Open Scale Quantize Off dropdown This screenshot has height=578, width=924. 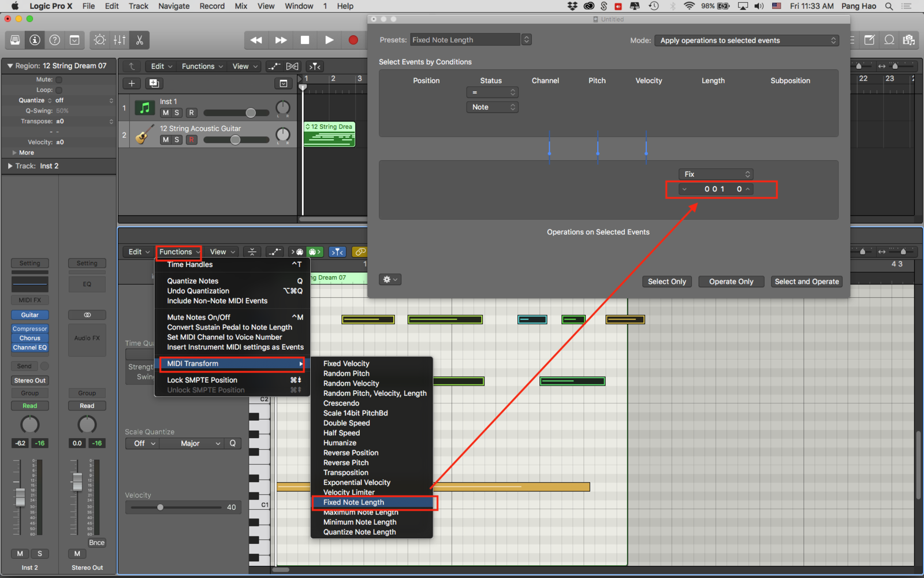point(143,443)
